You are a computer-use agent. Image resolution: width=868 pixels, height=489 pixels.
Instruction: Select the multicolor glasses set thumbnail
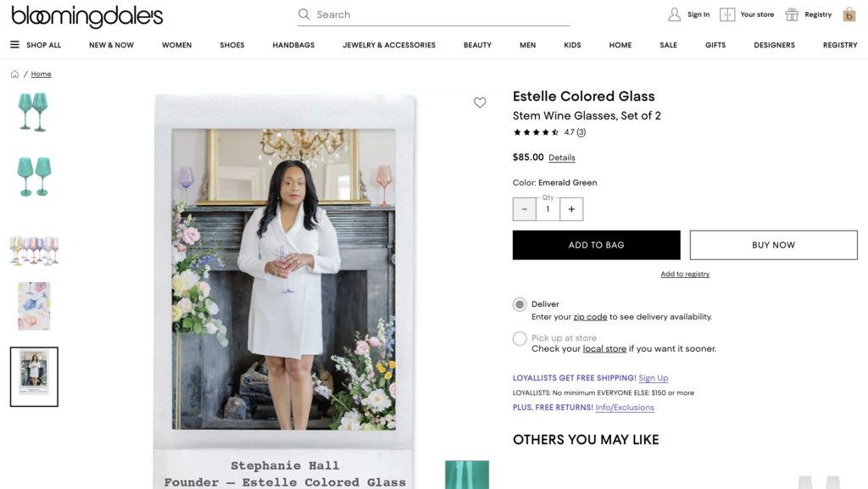click(x=34, y=251)
